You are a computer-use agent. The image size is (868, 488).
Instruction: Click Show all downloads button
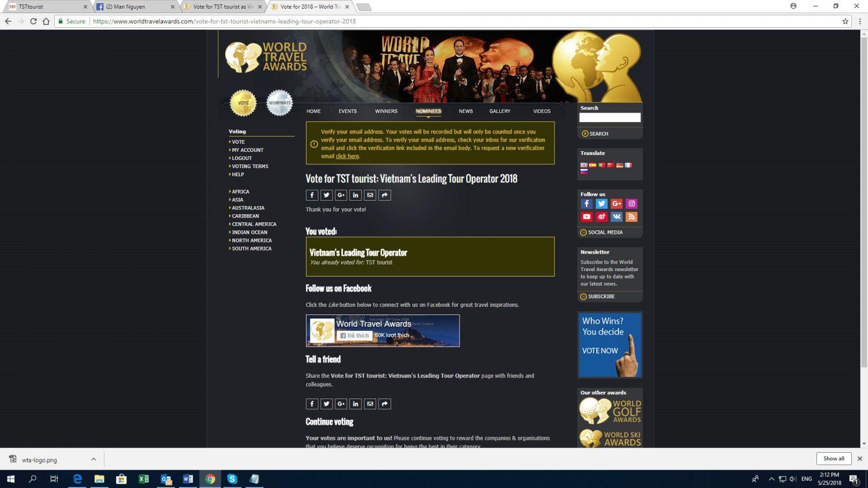833,459
